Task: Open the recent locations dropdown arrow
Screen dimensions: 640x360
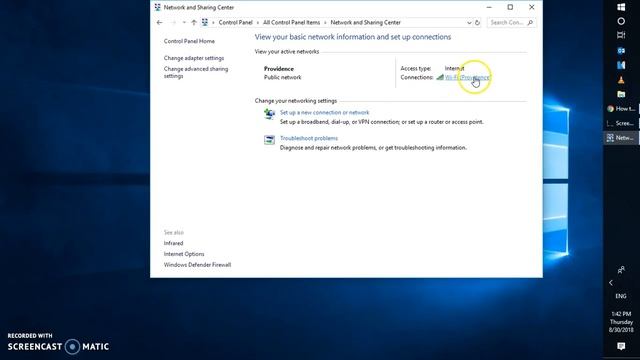Action: [184, 22]
